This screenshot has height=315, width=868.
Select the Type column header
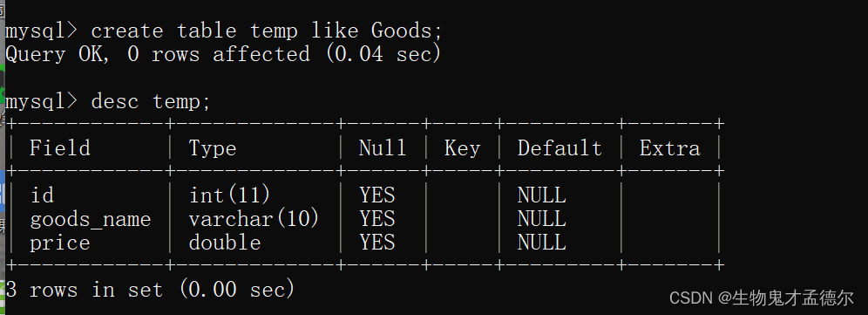(x=213, y=148)
